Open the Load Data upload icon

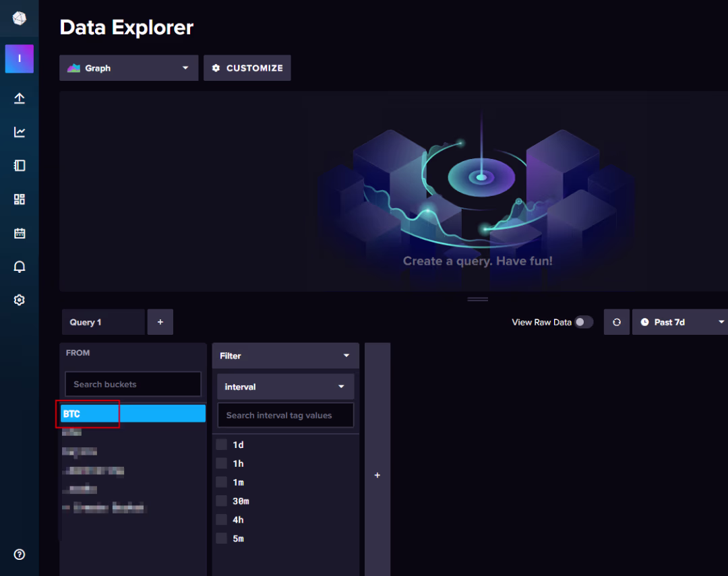click(x=19, y=98)
